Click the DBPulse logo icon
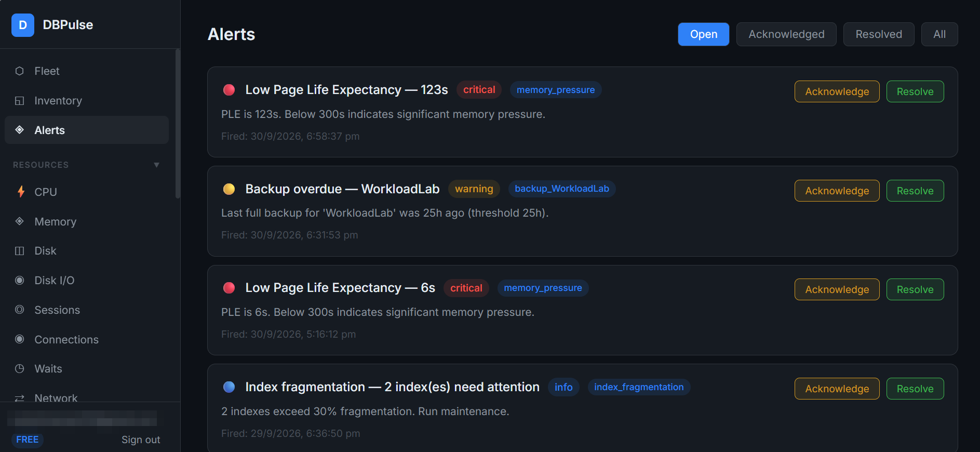The height and width of the screenshot is (452, 980). 23,25
